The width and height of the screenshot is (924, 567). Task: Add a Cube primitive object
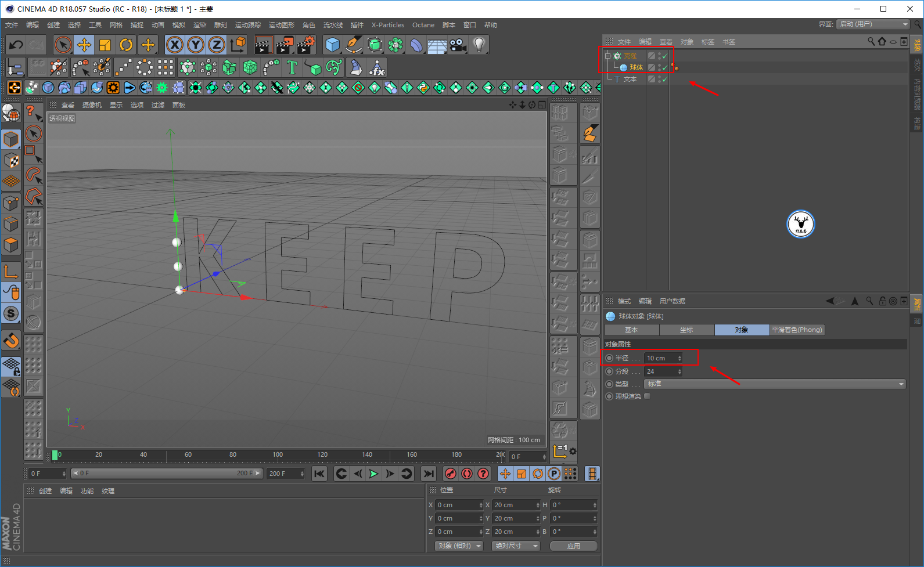pyautogui.click(x=332, y=45)
